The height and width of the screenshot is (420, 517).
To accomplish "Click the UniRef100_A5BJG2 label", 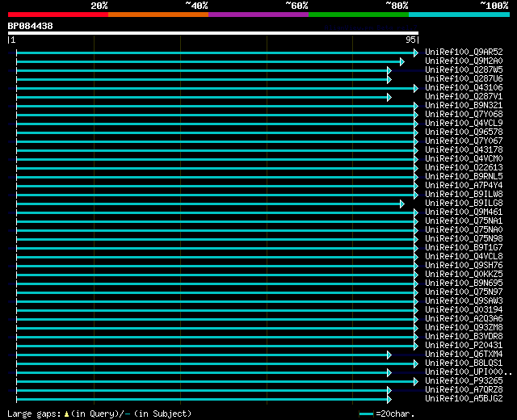I will click(464, 399).
